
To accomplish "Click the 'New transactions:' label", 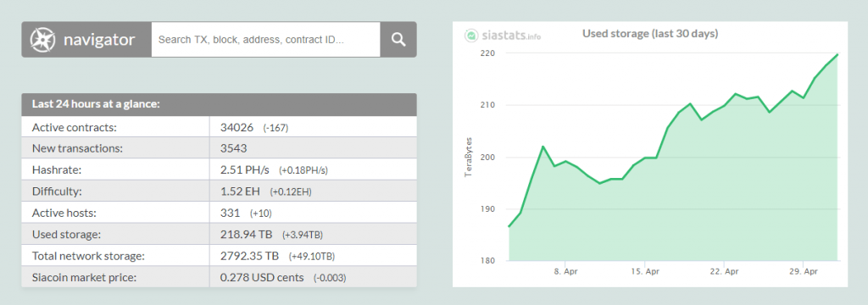I will (77, 148).
